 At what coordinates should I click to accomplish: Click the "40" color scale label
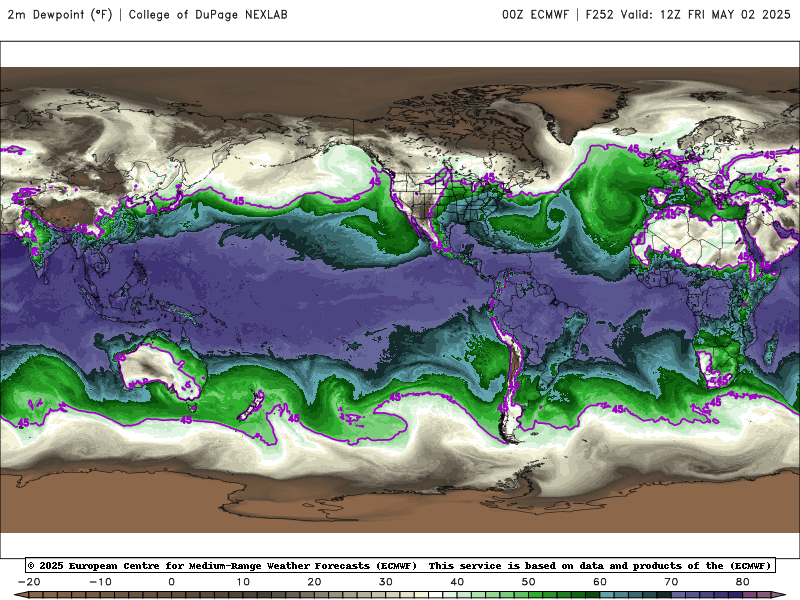(457, 582)
